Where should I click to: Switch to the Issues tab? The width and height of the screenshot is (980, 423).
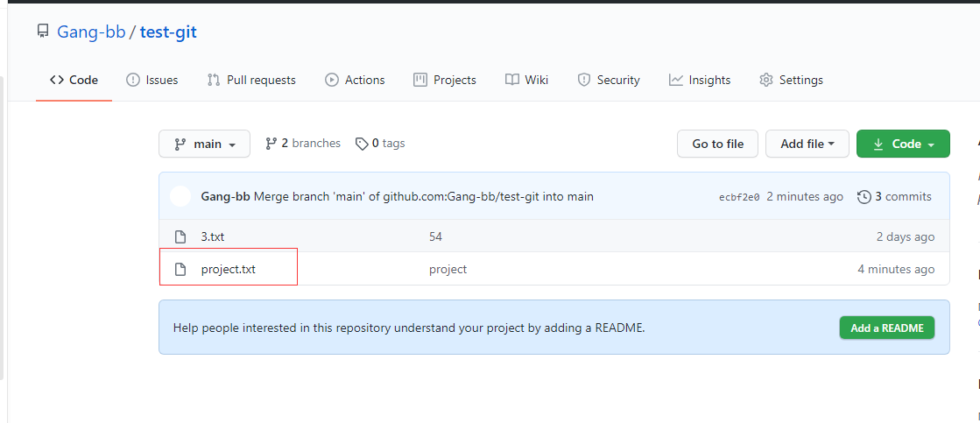[x=152, y=80]
